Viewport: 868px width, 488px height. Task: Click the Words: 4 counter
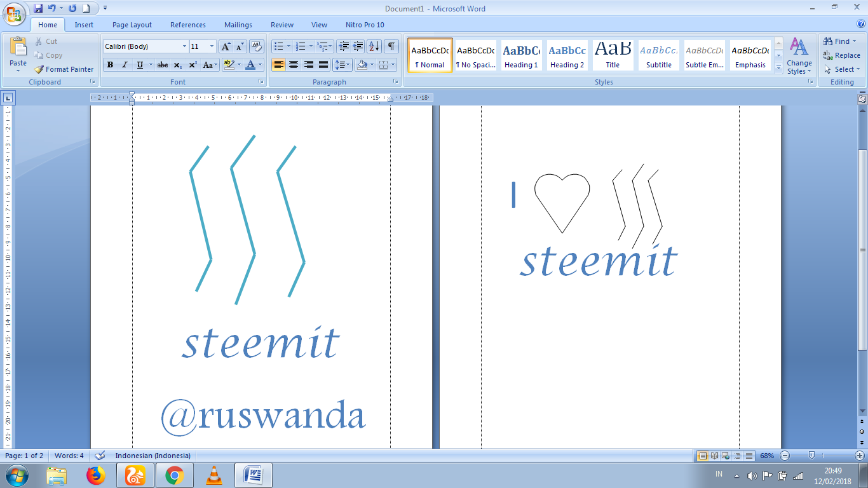pos(69,456)
